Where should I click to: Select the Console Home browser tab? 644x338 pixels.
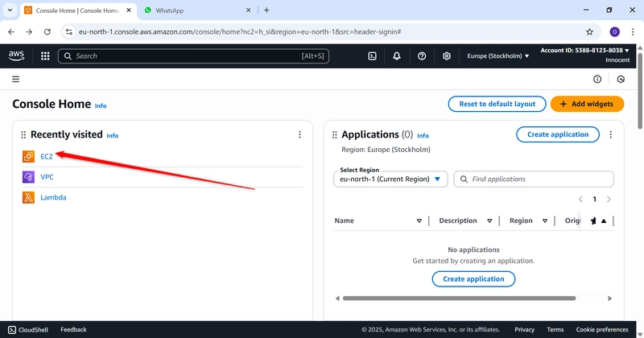[77, 10]
